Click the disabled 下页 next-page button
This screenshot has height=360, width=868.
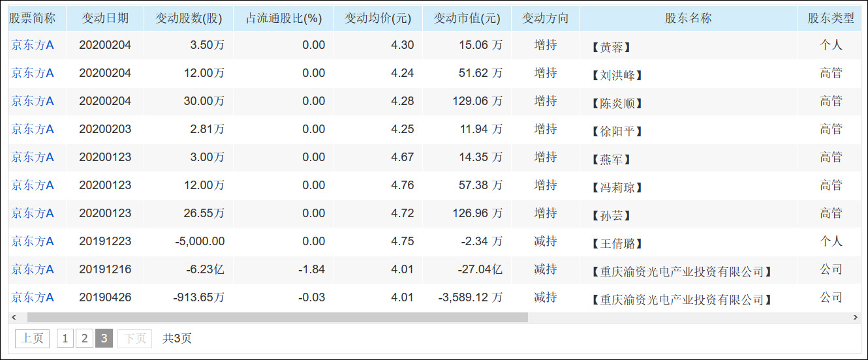point(135,338)
